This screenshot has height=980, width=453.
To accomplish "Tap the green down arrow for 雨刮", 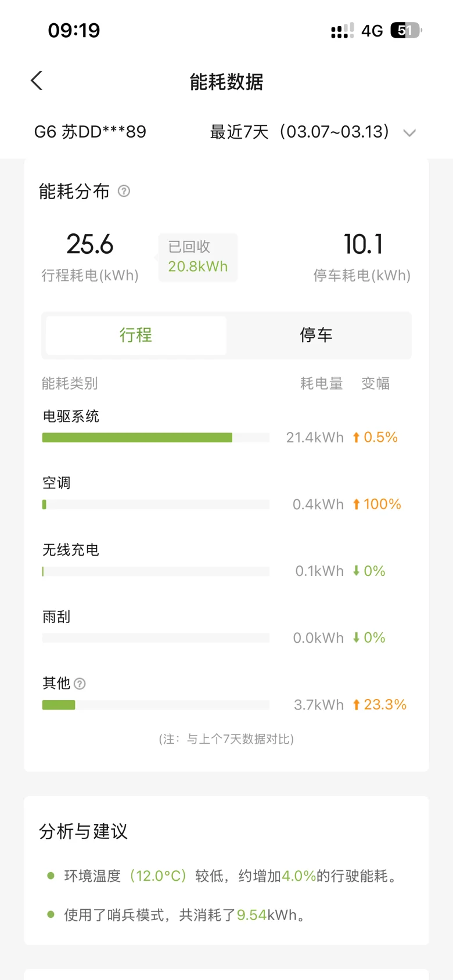I will [x=357, y=638].
